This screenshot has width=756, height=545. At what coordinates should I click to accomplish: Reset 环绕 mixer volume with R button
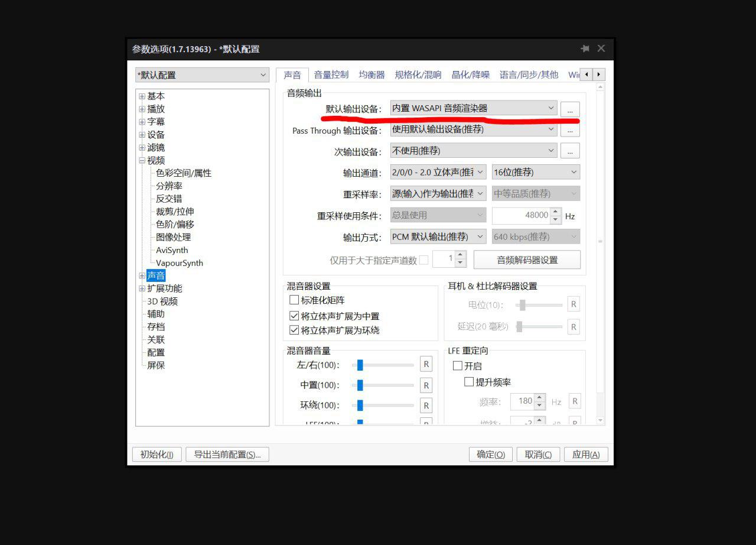(x=426, y=405)
